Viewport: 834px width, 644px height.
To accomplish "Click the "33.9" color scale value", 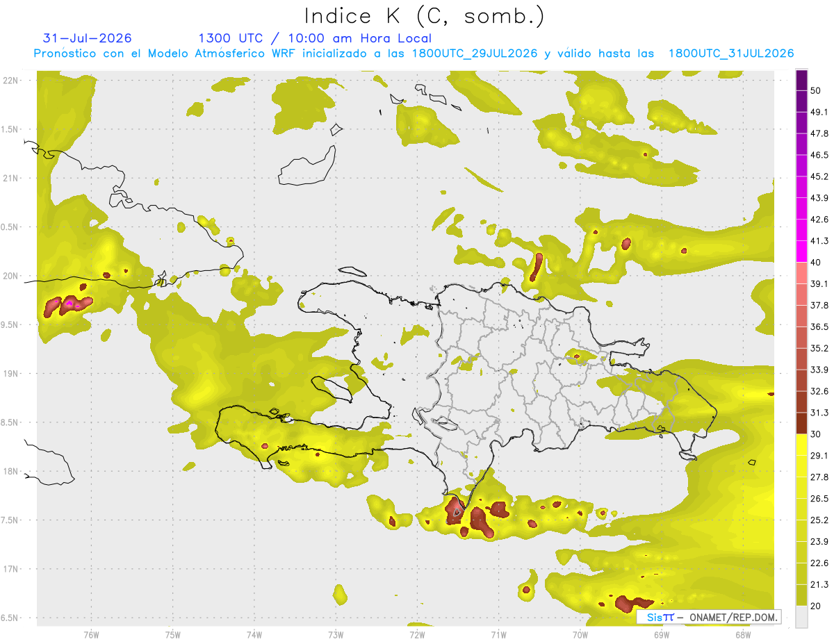I will (819, 370).
